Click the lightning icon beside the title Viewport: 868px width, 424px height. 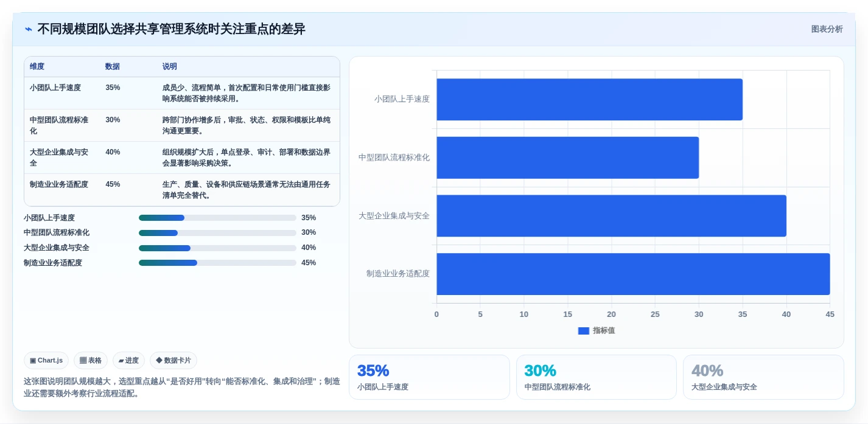[29, 29]
